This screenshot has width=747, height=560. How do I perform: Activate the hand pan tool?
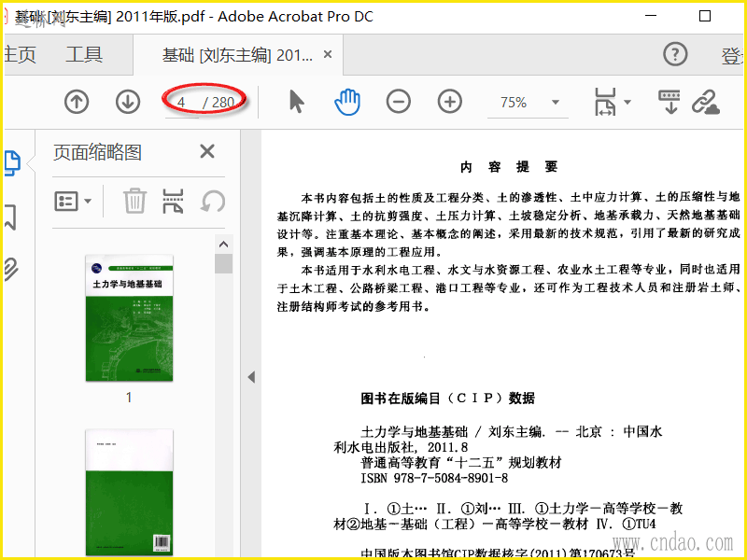pyautogui.click(x=347, y=102)
